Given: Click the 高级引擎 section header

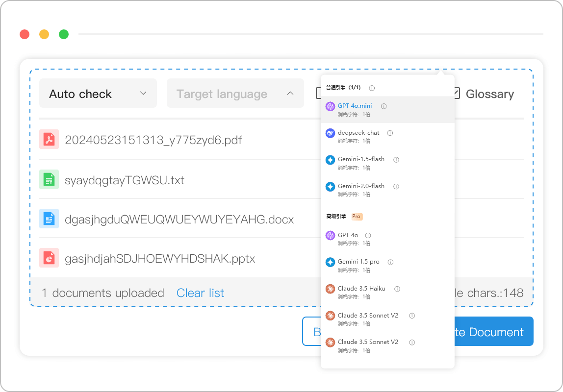Looking at the screenshot, I should [x=336, y=216].
